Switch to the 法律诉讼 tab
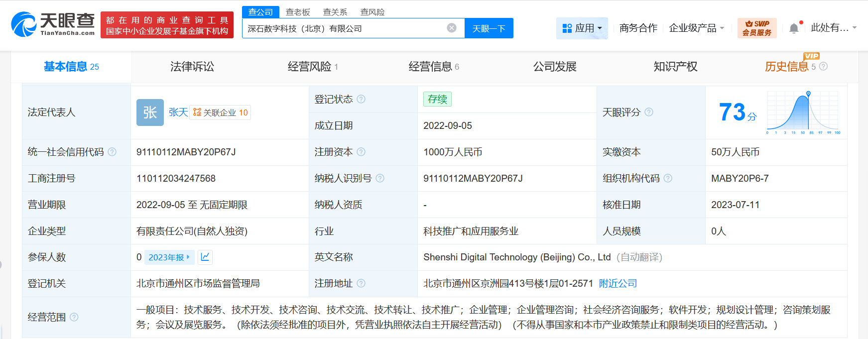This screenshot has width=868, height=339. click(192, 67)
